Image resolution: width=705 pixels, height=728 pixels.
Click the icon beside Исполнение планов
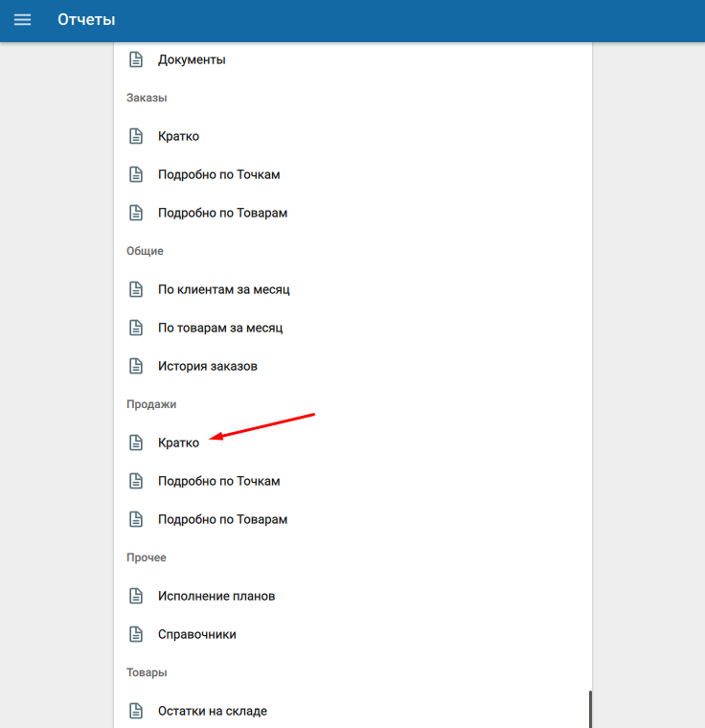pyautogui.click(x=136, y=596)
